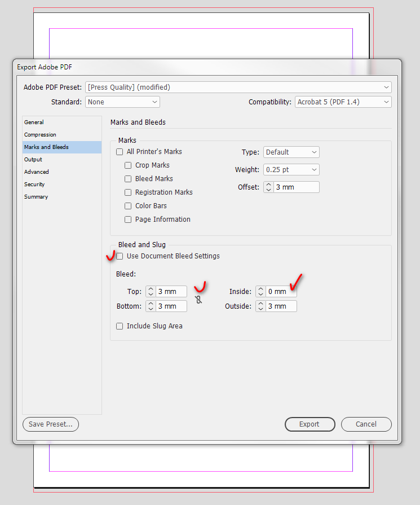Click the Save Preset button
The image size is (420, 505).
(x=51, y=424)
